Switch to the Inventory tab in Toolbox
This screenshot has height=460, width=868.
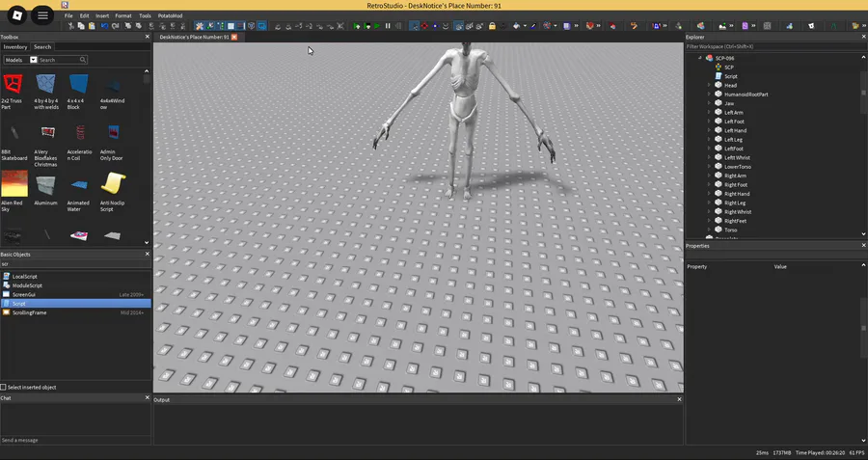[x=14, y=47]
